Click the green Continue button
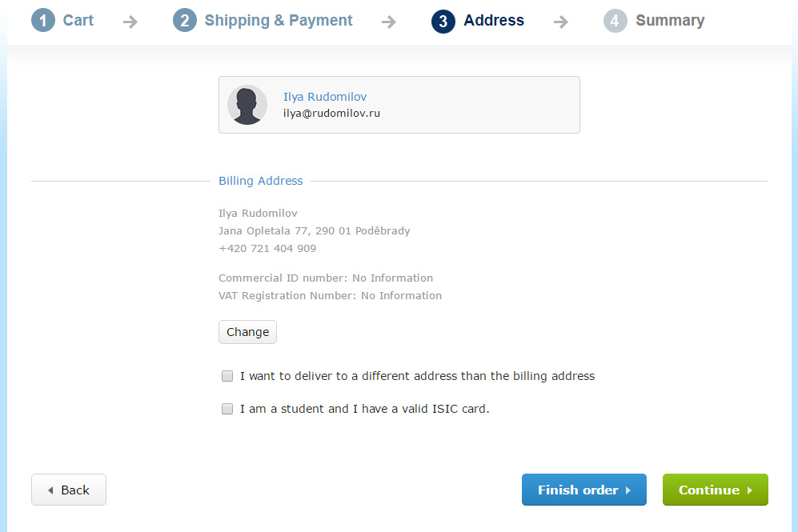The height and width of the screenshot is (532, 798). 716,490
